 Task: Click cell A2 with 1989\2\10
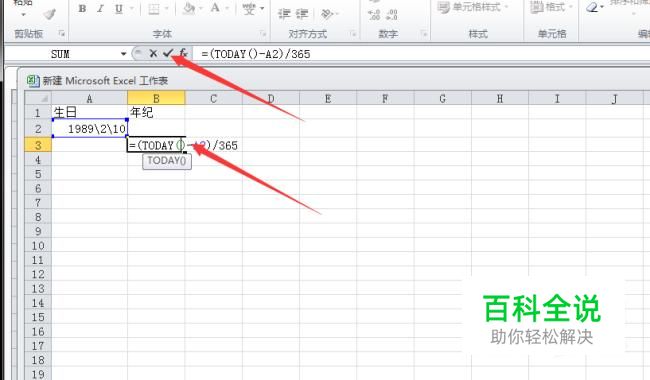click(90, 128)
